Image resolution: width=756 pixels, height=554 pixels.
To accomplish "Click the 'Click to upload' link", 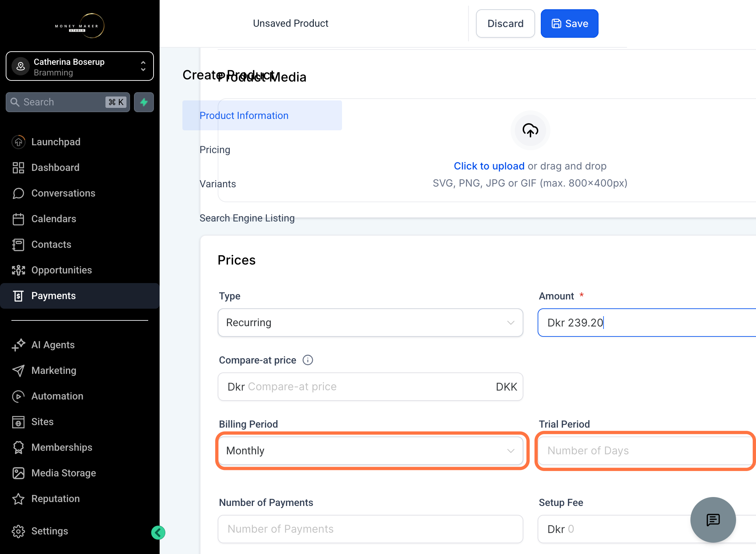I will point(489,166).
